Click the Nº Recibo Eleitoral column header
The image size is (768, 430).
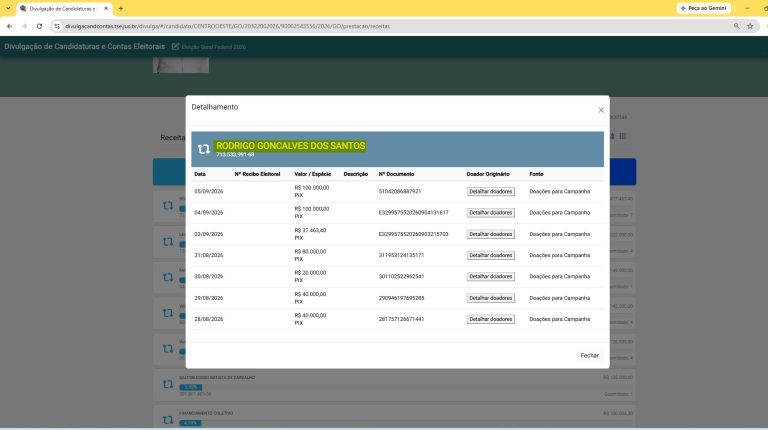click(257, 174)
